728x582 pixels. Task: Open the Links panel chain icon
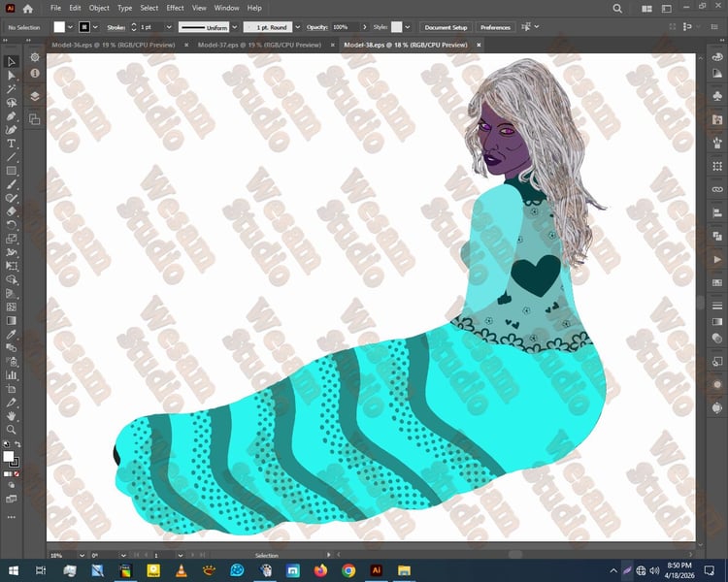pos(717,189)
